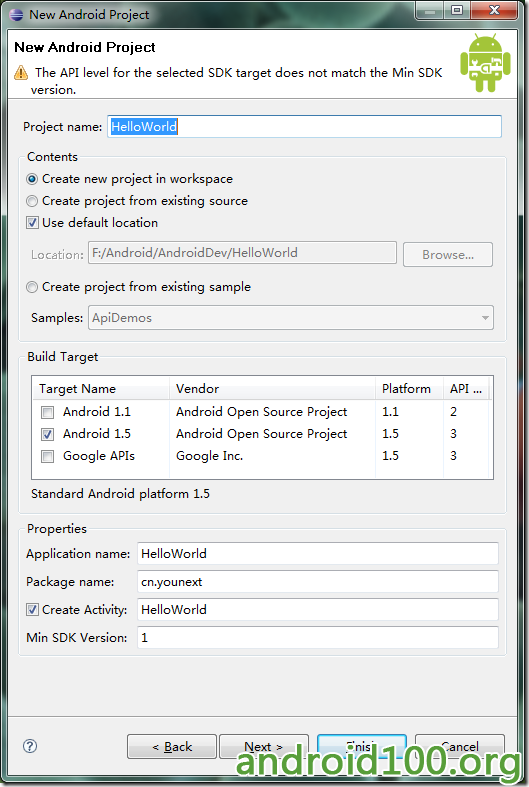Click platform 1.1 cell
The image size is (529, 787).
[x=390, y=412]
